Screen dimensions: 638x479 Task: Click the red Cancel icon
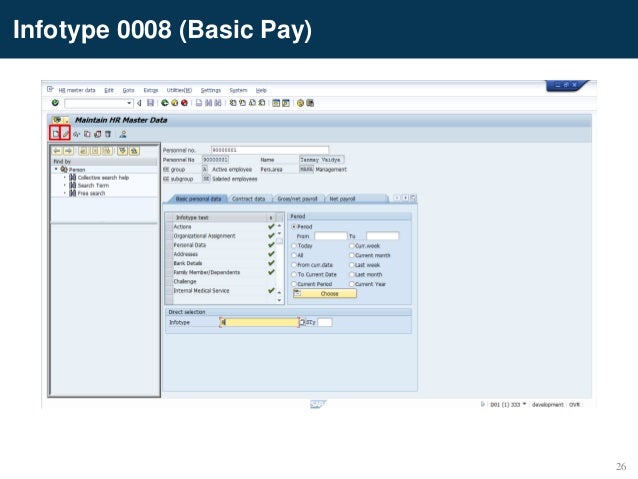click(184, 103)
